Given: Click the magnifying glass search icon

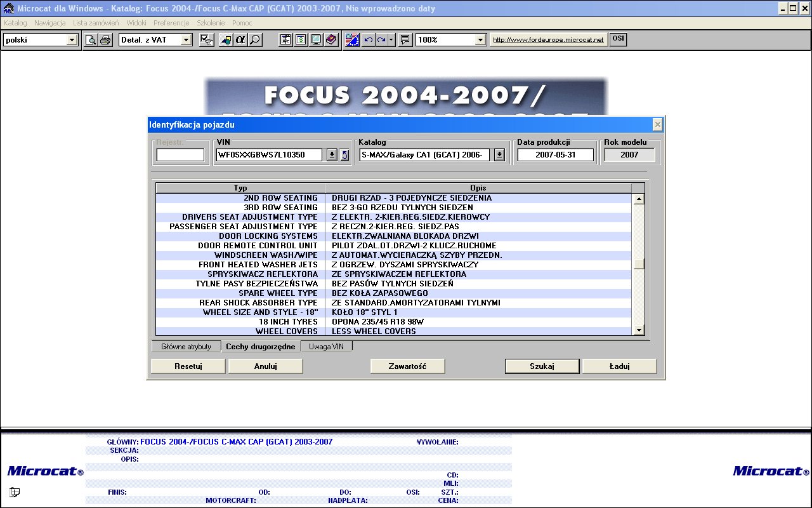Looking at the screenshot, I should 255,40.
